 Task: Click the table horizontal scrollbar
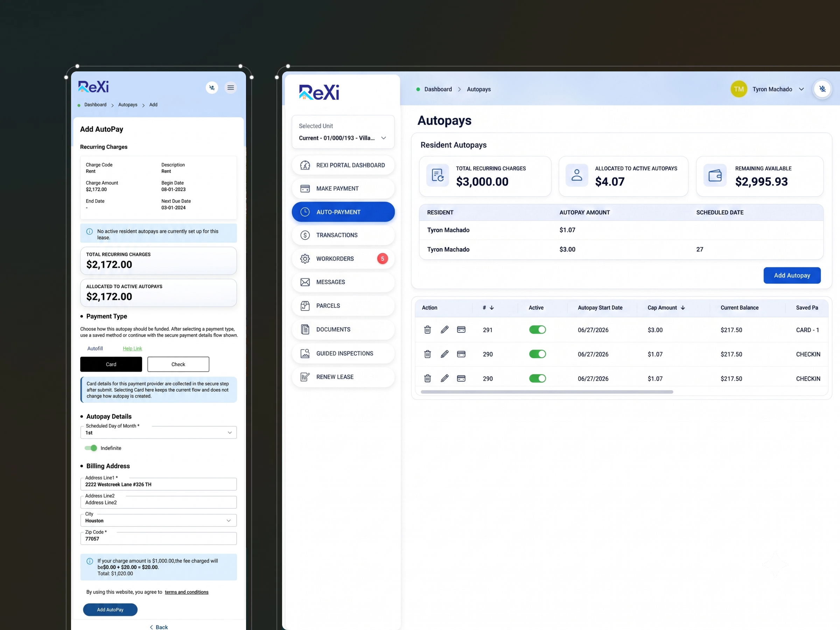(546, 392)
